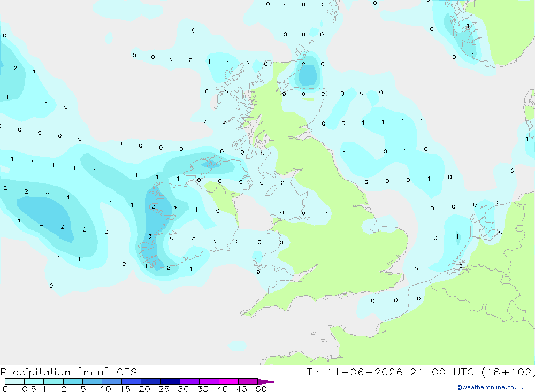Image resolution: width=535 pixels, height=392 pixels.
Task: Click the 25–30 mm navy legend swatch
Action: 170,381
